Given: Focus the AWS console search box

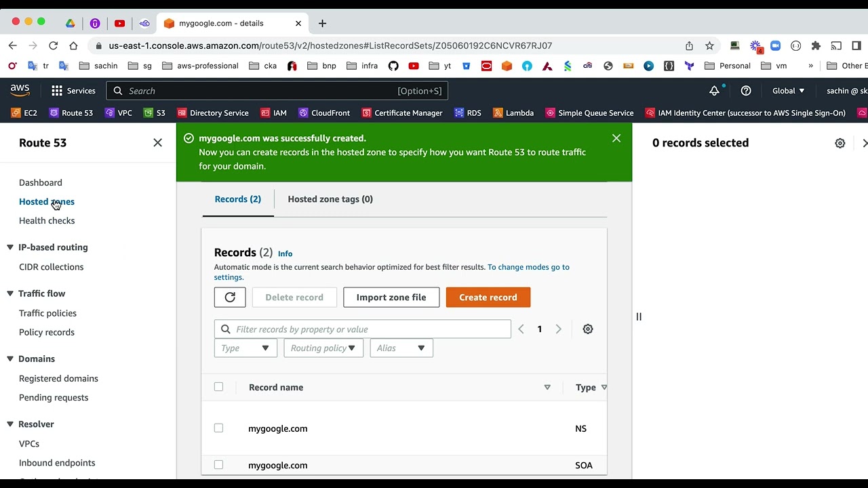Looking at the screenshot, I should tap(277, 91).
